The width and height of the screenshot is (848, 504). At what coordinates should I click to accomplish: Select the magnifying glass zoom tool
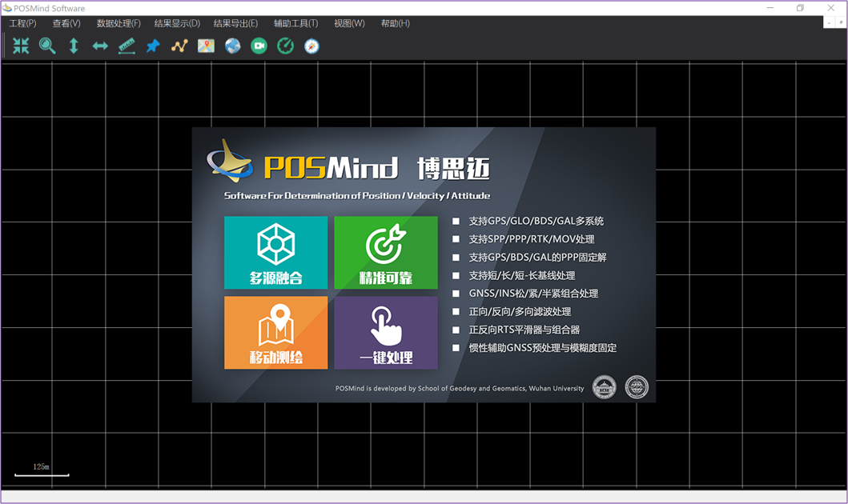pyautogui.click(x=47, y=46)
